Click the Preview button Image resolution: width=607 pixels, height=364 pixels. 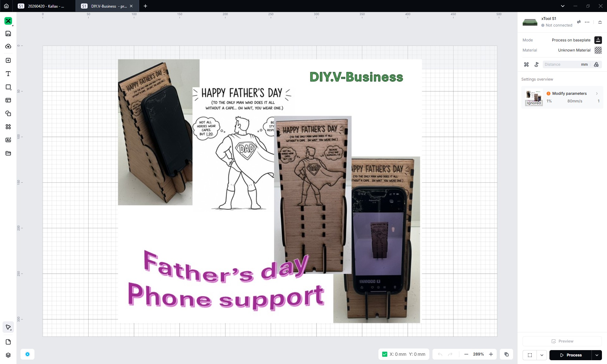click(562, 341)
